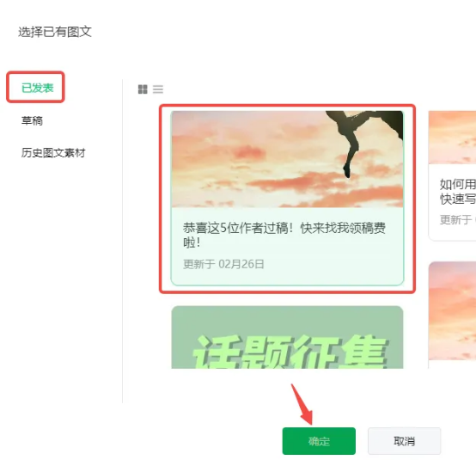
Task: Click the second title line 啦！
Action: coord(192,242)
